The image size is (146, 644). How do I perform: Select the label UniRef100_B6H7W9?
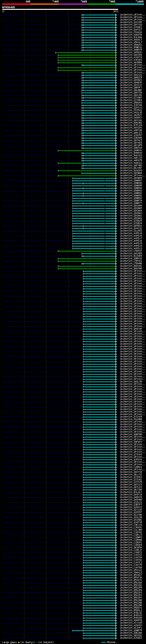[131, 268]
